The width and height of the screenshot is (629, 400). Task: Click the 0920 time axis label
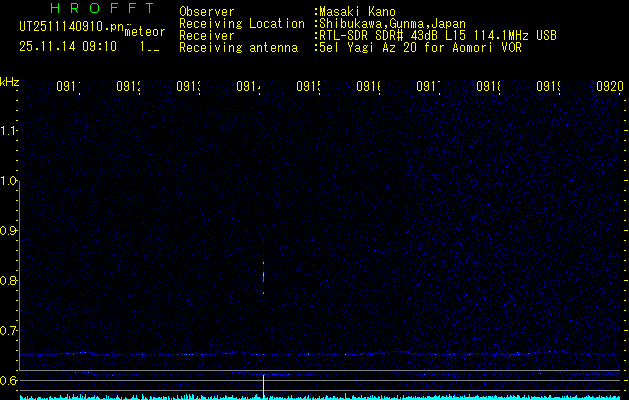pos(610,86)
